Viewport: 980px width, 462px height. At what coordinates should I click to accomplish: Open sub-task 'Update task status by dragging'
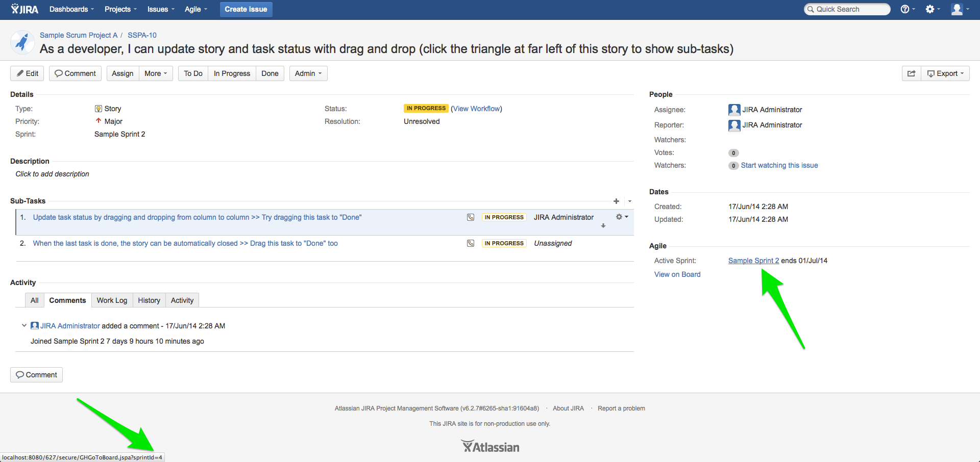pos(197,217)
